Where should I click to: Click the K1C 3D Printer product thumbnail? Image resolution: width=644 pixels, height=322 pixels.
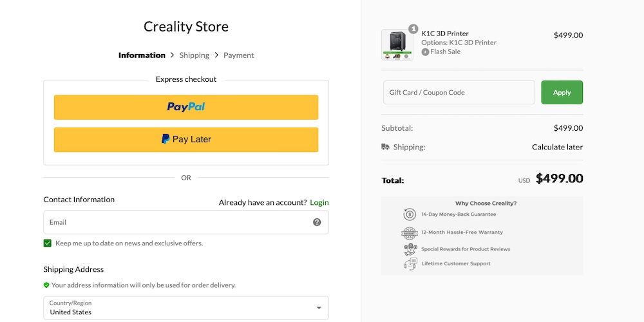397,45
